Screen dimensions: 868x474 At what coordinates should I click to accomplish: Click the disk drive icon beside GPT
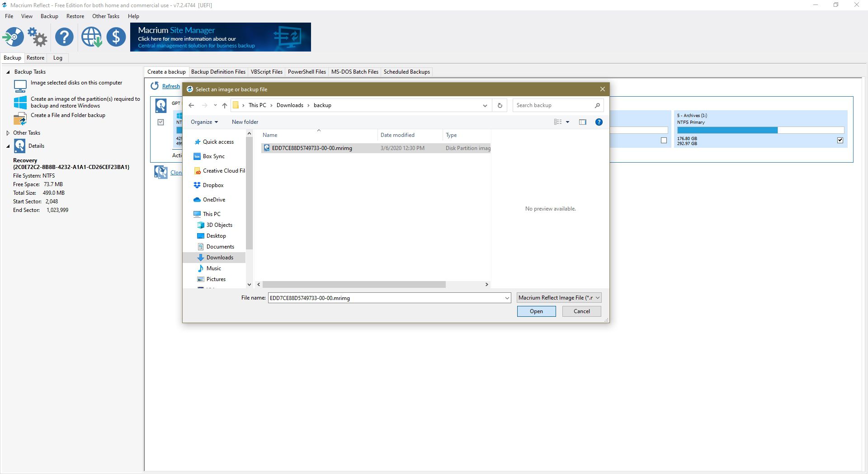[160, 106]
